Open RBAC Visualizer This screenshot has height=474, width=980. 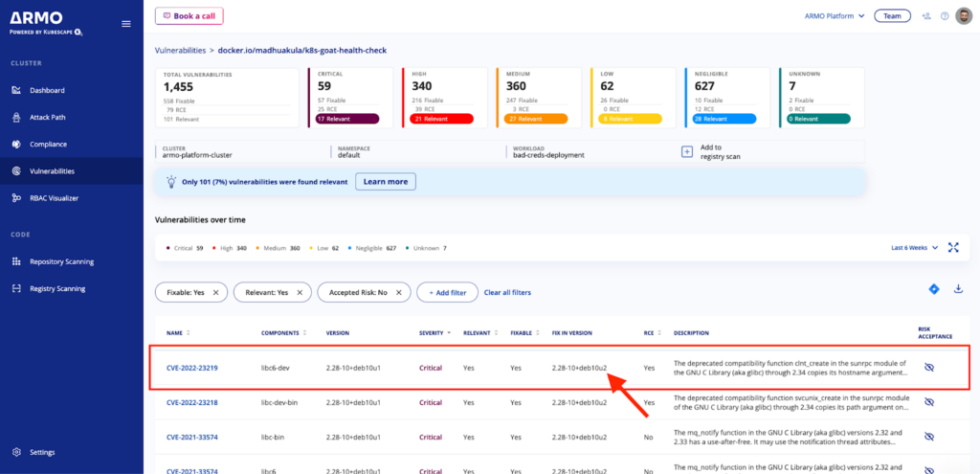[55, 197]
